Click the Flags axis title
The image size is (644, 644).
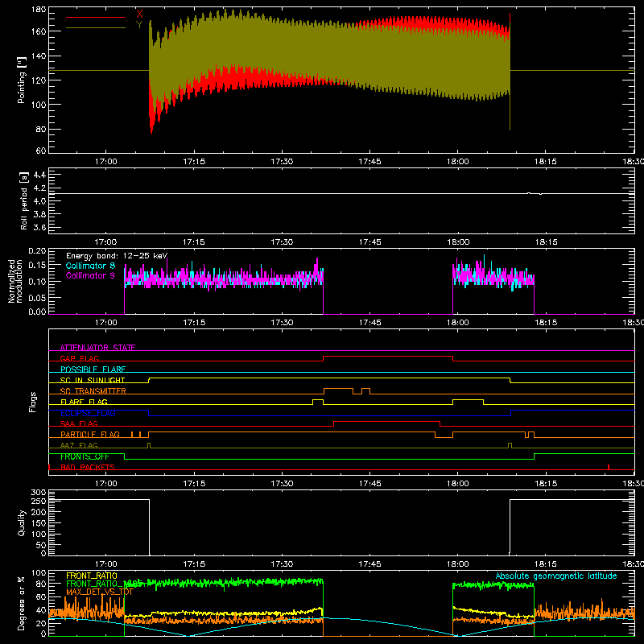pyautogui.click(x=32, y=402)
